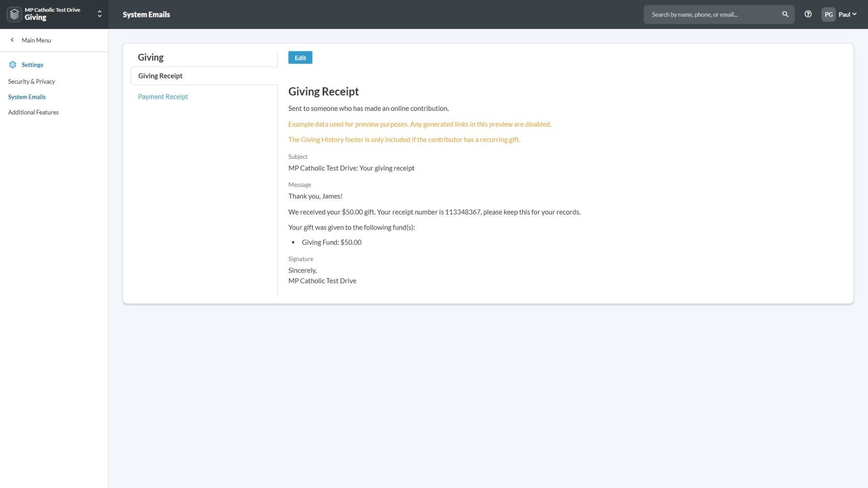Image resolution: width=868 pixels, height=488 pixels.
Task: Click the System Emails page header
Action: pos(146,15)
